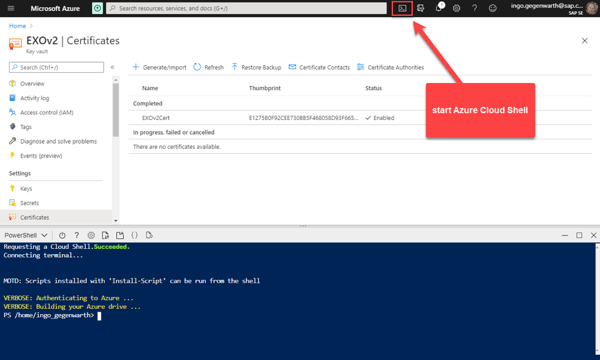Close the Cloud Shell pane
Screen dimensions: 600x360
pos(593,235)
